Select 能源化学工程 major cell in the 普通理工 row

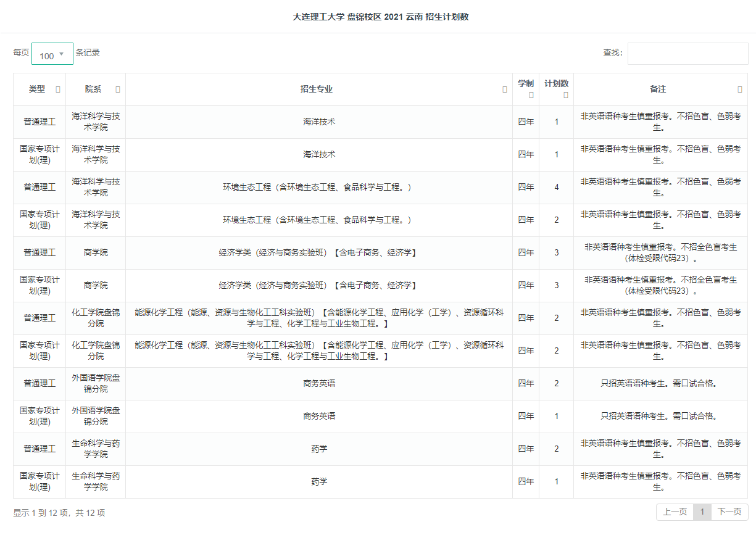(x=319, y=318)
